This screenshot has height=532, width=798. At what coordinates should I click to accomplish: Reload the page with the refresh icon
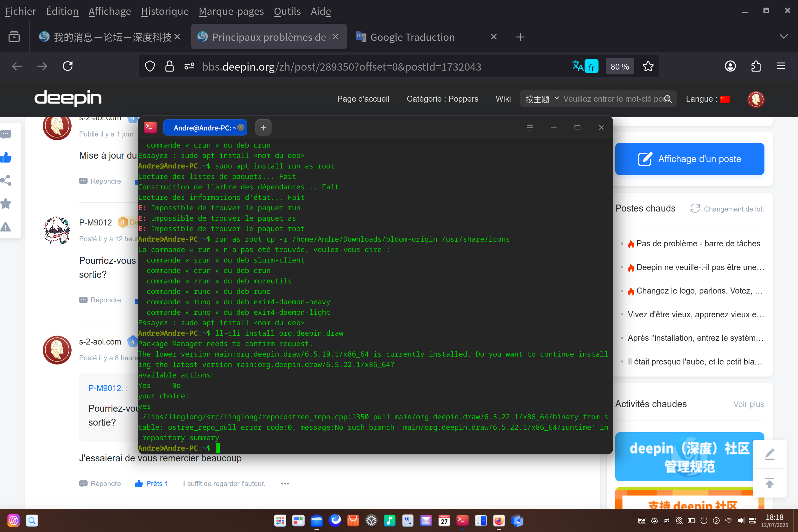point(67,66)
